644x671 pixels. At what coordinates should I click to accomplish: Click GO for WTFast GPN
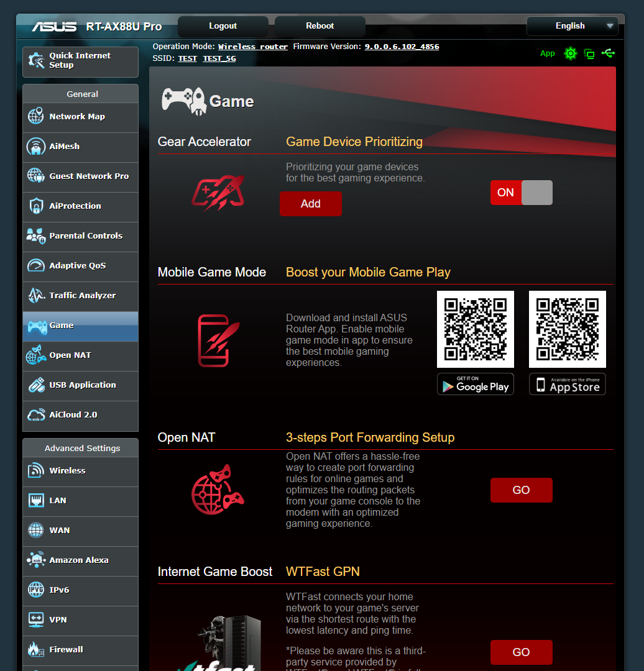[521, 652]
